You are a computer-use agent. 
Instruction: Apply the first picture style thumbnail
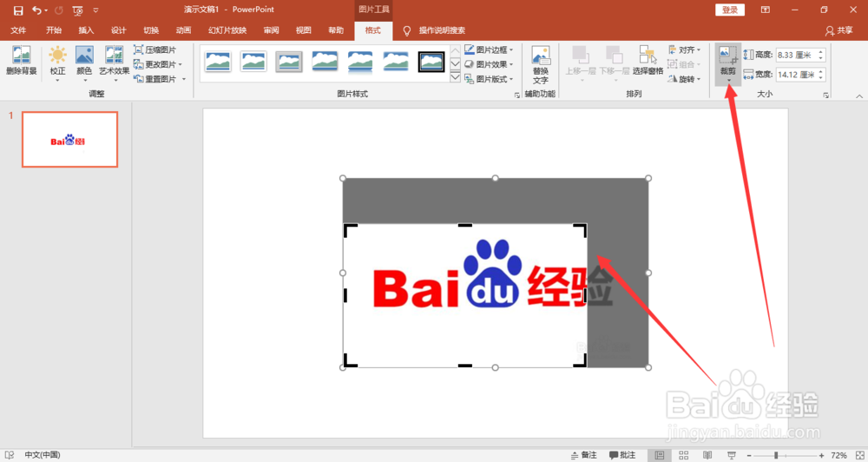point(218,62)
